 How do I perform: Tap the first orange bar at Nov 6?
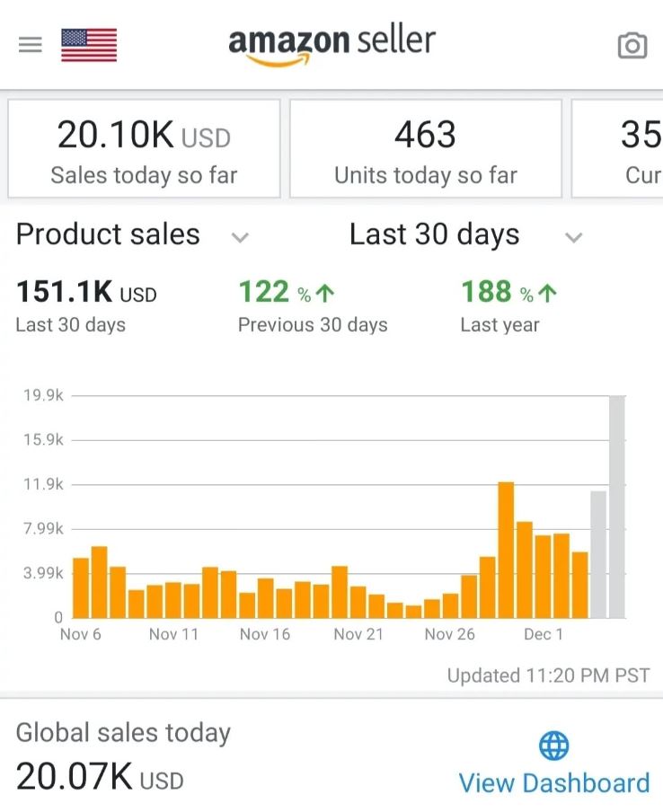81,587
